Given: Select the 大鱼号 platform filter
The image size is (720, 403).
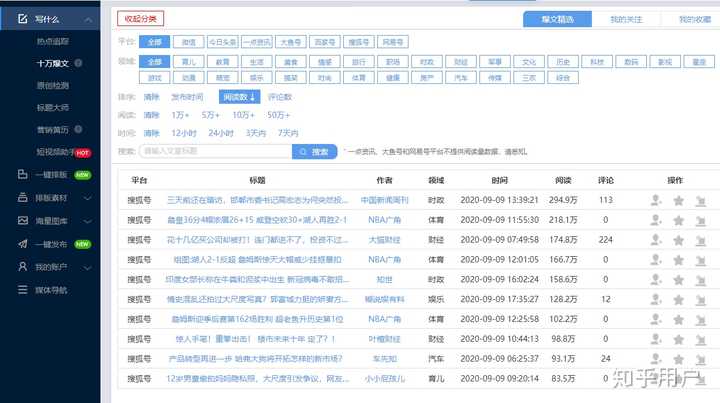Looking at the screenshot, I should click(x=291, y=42).
